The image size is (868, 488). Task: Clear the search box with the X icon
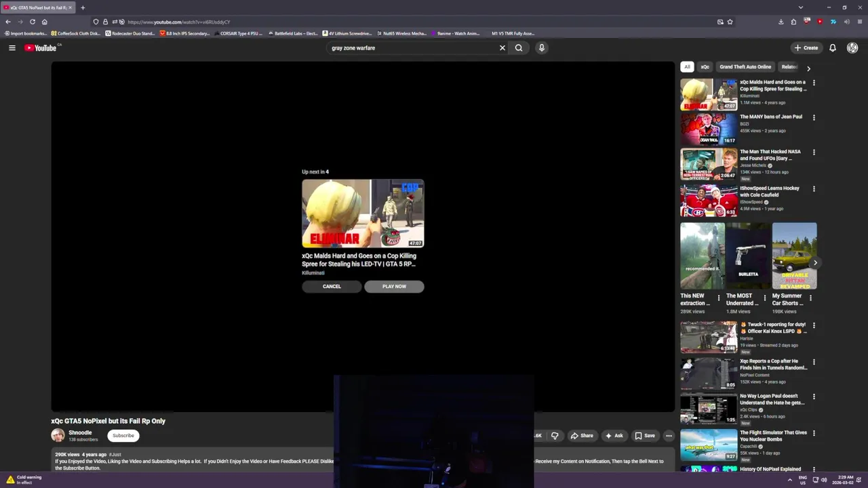(x=502, y=47)
